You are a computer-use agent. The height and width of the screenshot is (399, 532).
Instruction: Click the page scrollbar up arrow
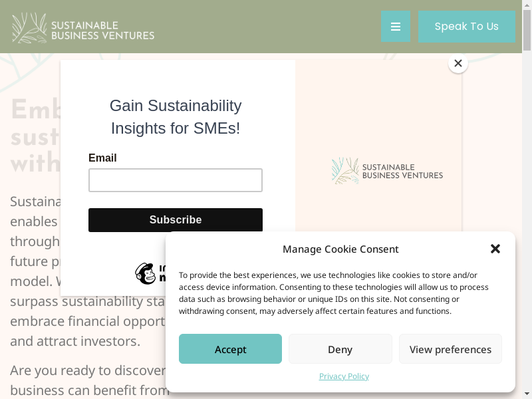[x=527, y=5]
